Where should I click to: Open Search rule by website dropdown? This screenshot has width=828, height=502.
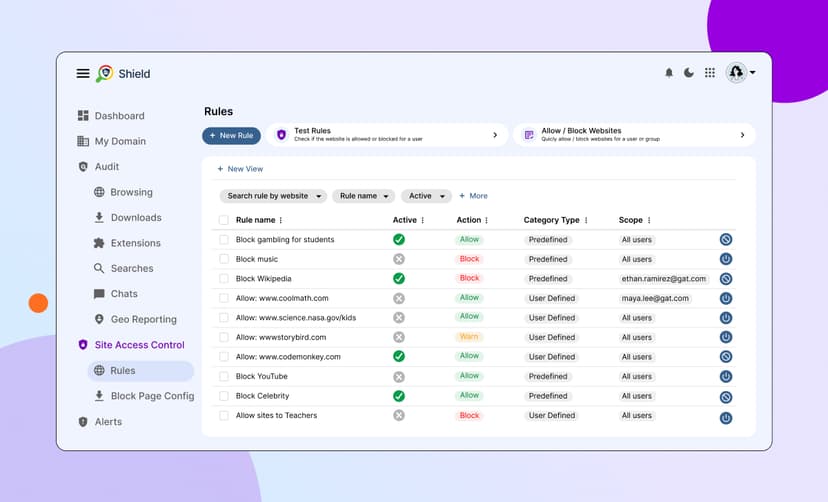coord(274,196)
